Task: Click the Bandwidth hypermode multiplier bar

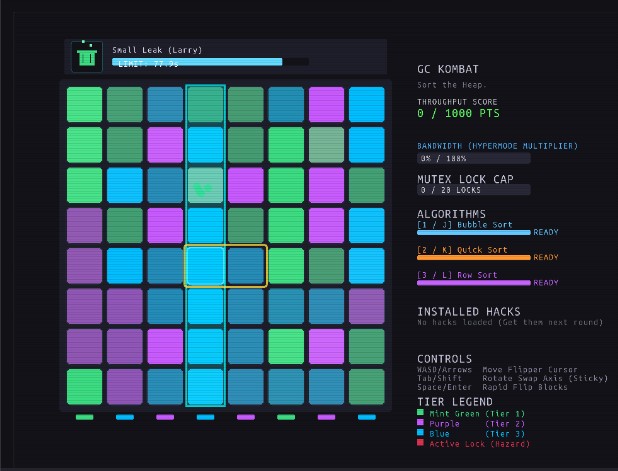Action: point(473,158)
